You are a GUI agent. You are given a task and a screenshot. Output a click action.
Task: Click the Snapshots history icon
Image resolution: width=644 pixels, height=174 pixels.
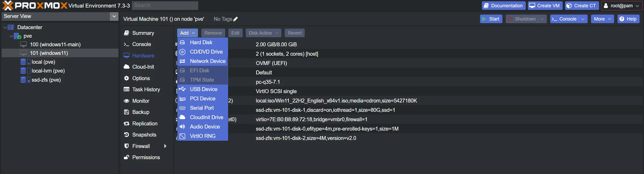[127, 135]
